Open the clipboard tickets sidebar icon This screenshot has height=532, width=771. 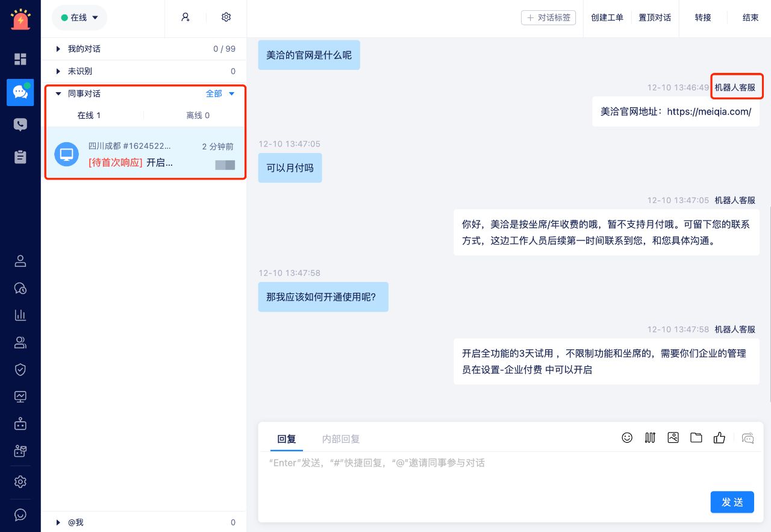coord(20,157)
